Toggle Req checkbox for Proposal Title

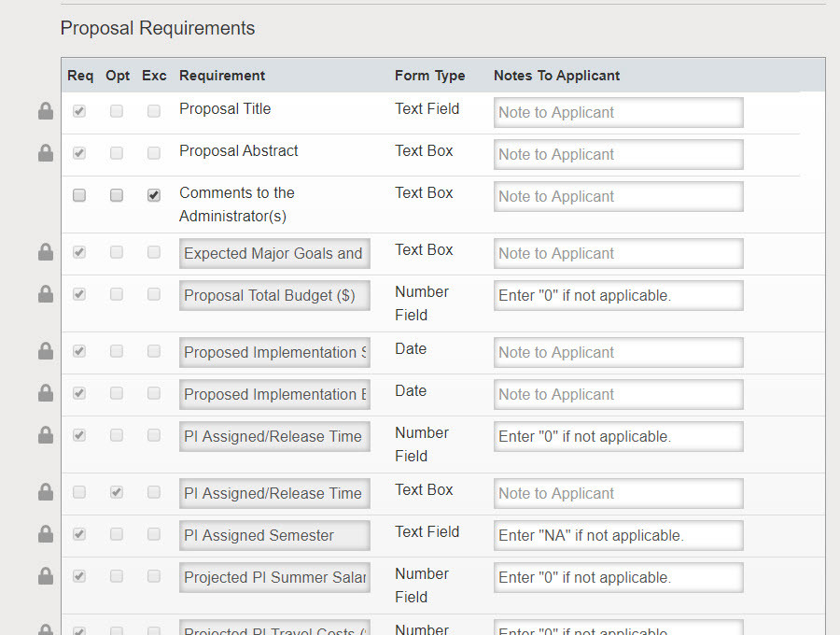coord(79,111)
